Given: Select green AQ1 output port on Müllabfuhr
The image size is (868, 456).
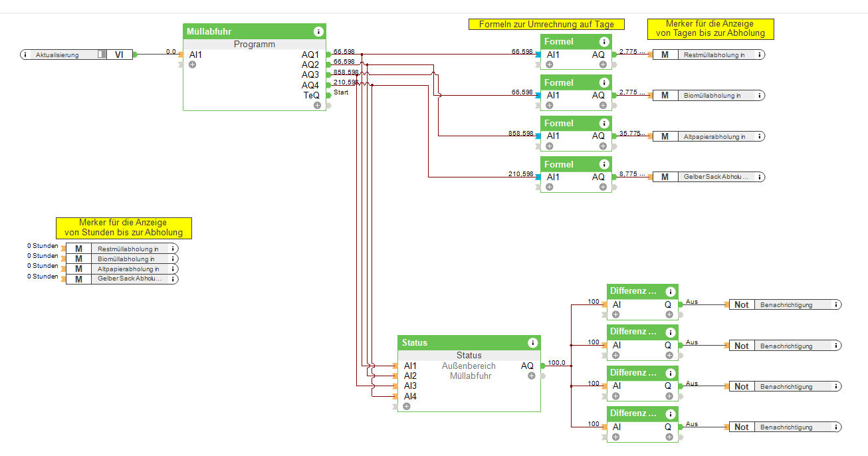Looking at the screenshot, I should pyautogui.click(x=328, y=55).
